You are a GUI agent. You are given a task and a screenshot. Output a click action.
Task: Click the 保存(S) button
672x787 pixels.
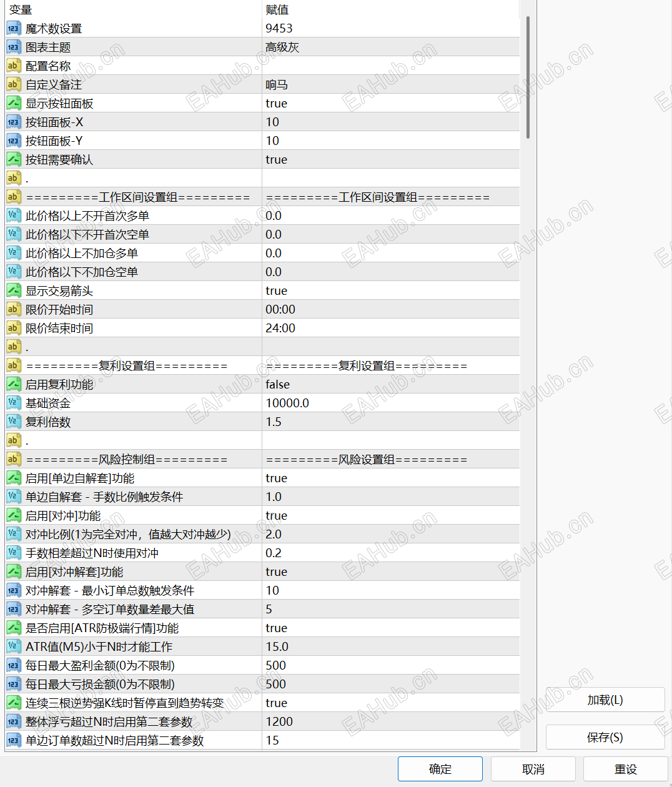point(604,737)
